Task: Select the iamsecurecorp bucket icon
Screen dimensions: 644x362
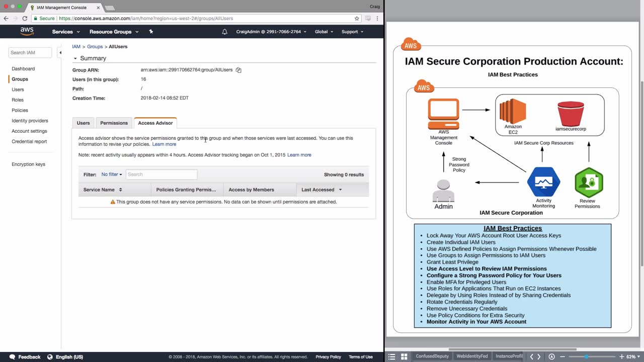Action: click(x=571, y=114)
